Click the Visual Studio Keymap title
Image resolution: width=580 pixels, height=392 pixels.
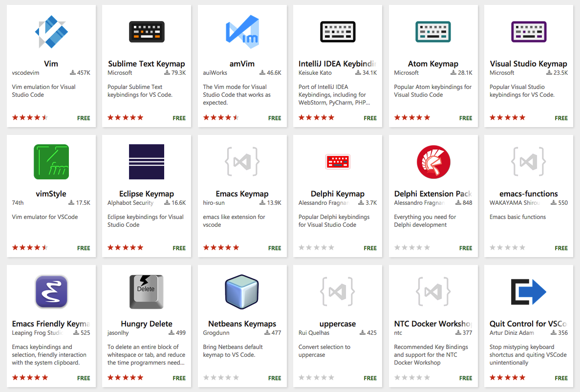point(529,64)
